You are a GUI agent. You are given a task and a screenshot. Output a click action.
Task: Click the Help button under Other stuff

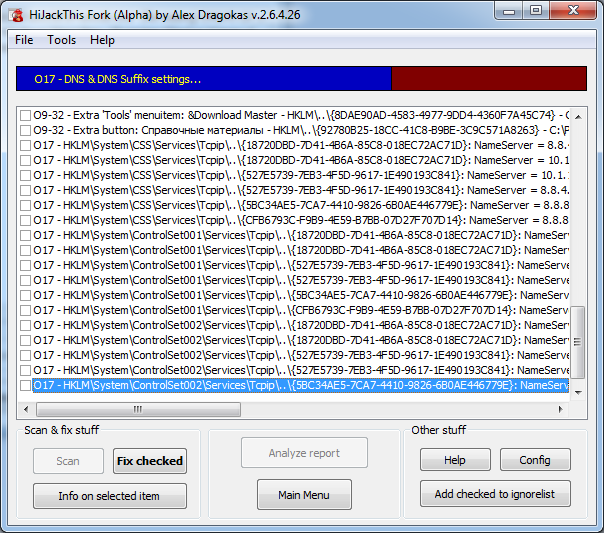454,460
